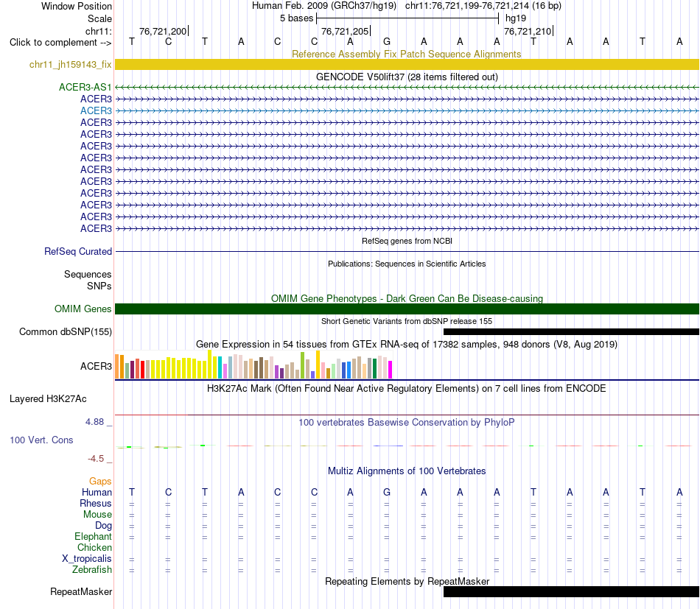Click the Dog species label

point(103,526)
